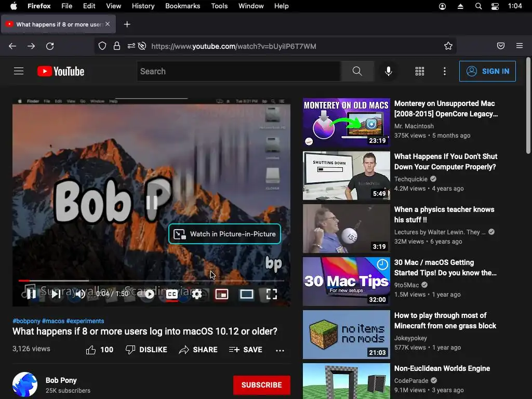Click the YouTube search magnifier button
This screenshot has height=399, width=532.
pyautogui.click(x=357, y=71)
